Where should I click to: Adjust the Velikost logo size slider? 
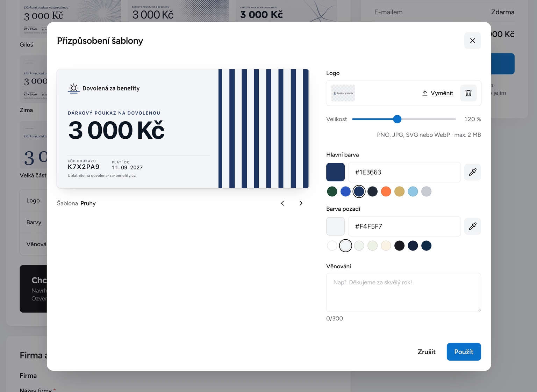click(404, 119)
